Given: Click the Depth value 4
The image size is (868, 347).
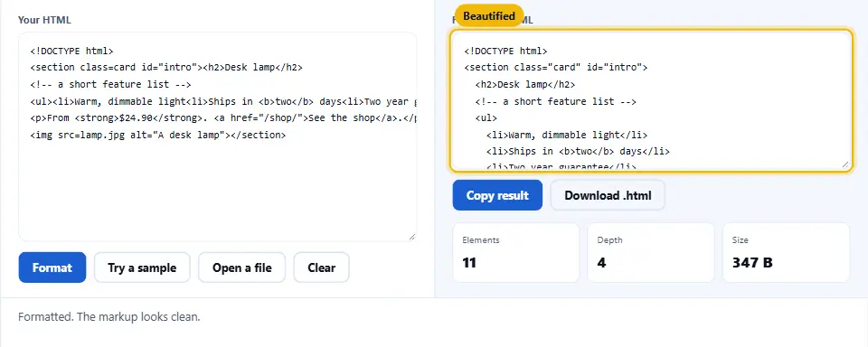Looking at the screenshot, I should click(x=601, y=262).
